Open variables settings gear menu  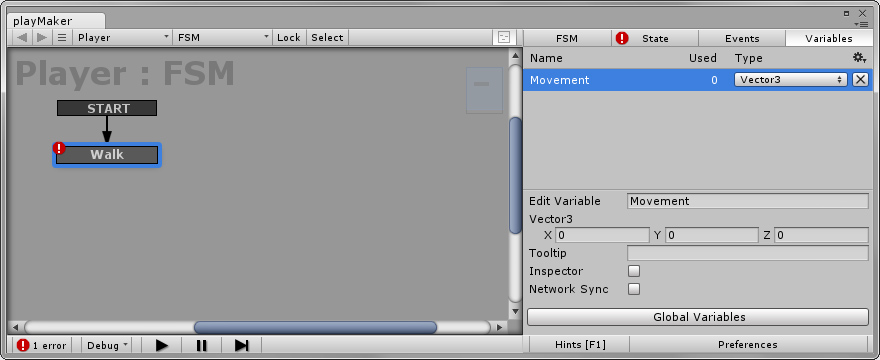859,58
